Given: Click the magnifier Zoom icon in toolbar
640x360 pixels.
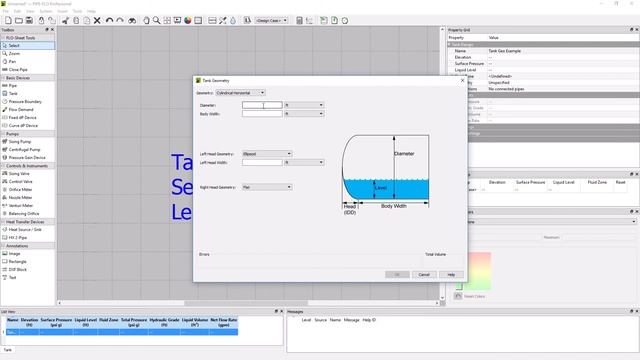Looking at the screenshot, I should [157, 20].
